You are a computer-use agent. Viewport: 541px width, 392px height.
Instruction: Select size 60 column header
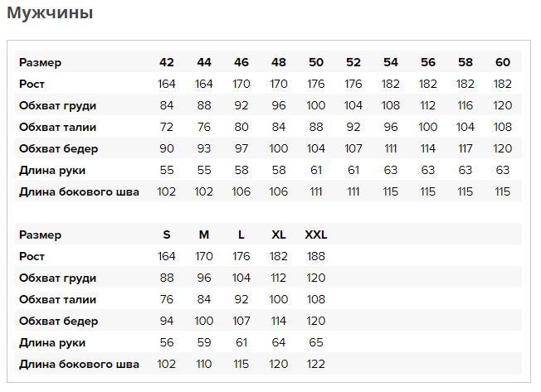[x=503, y=62]
